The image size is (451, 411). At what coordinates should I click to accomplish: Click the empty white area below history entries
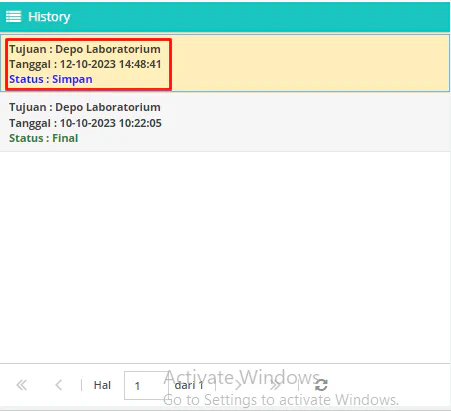(x=225, y=257)
